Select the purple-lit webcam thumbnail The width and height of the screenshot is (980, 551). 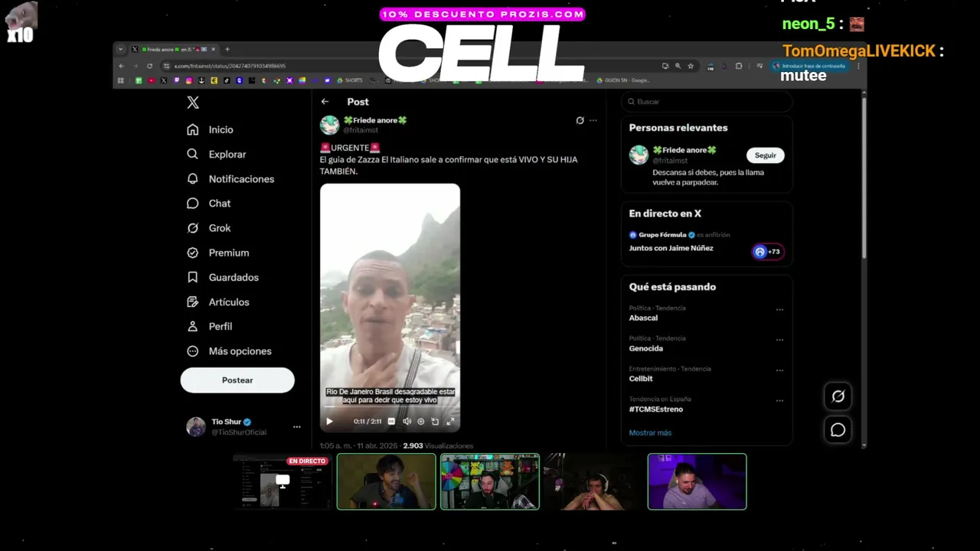point(697,481)
